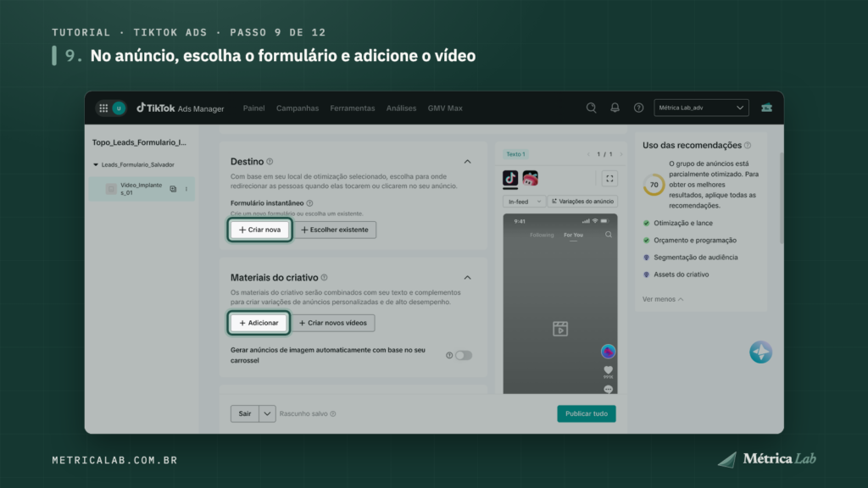
Task: Collapse the Leads_Formulario_Salvador tree node
Action: (x=96, y=165)
